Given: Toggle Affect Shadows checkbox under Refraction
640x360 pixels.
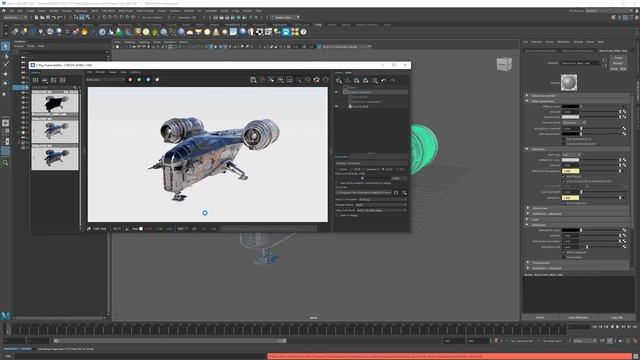Looking at the screenshot, I should [x=564, y=252].
